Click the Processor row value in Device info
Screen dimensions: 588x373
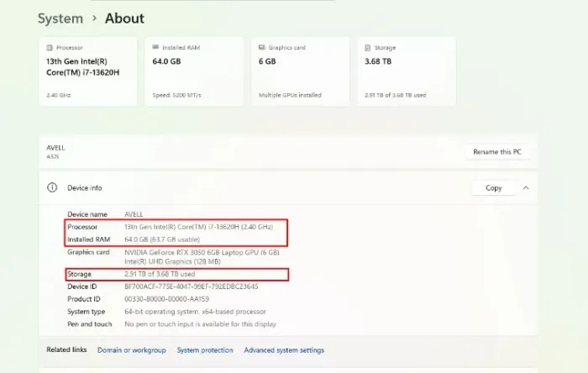(199, 227)
